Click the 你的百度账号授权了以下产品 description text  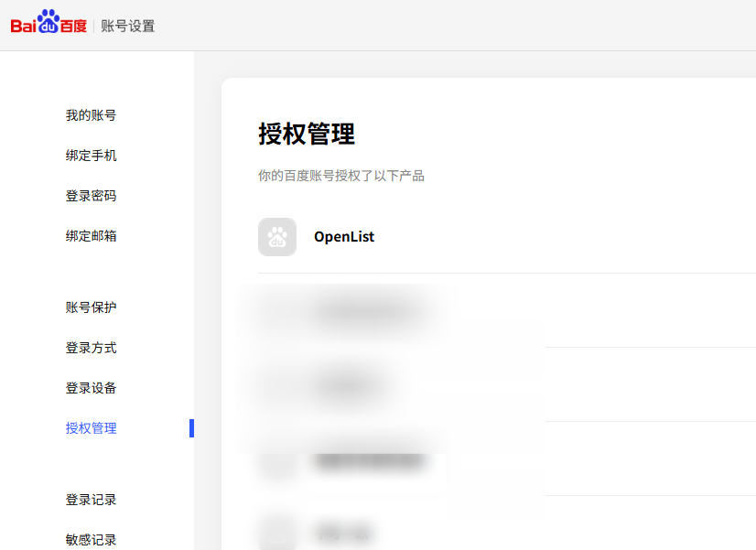click(340, 176)
